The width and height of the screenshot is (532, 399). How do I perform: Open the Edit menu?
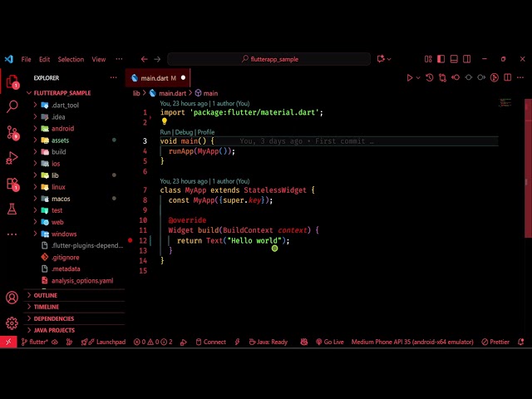click(x=44, y=59)
